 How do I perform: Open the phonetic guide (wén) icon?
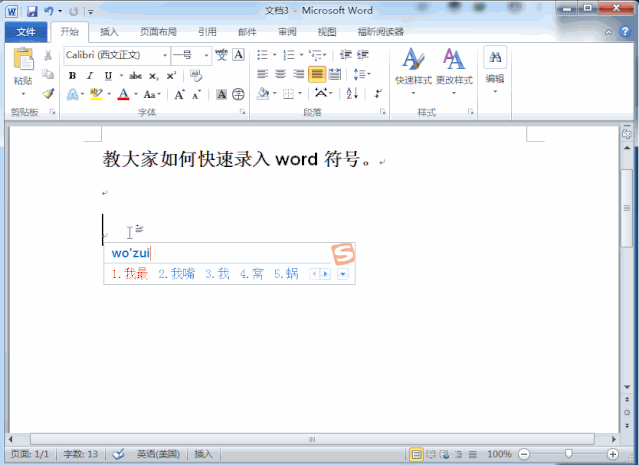click(x=221, y=54)
